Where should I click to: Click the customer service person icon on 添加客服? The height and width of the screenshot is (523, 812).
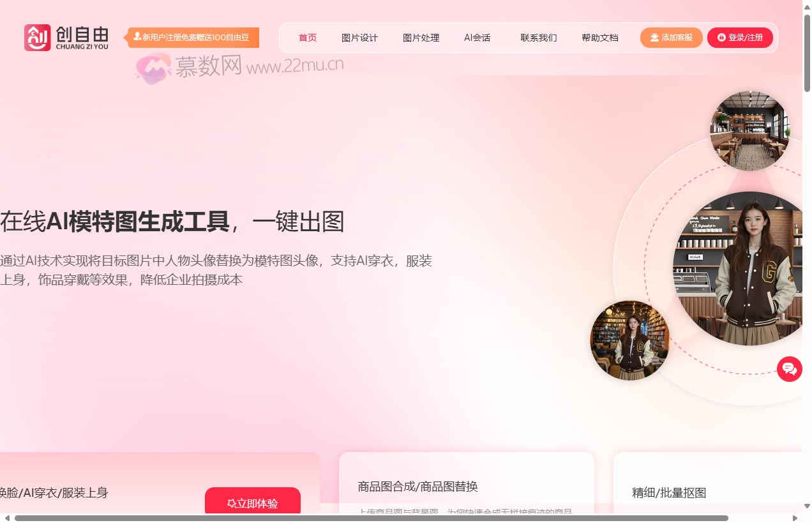tap(654, 37)
